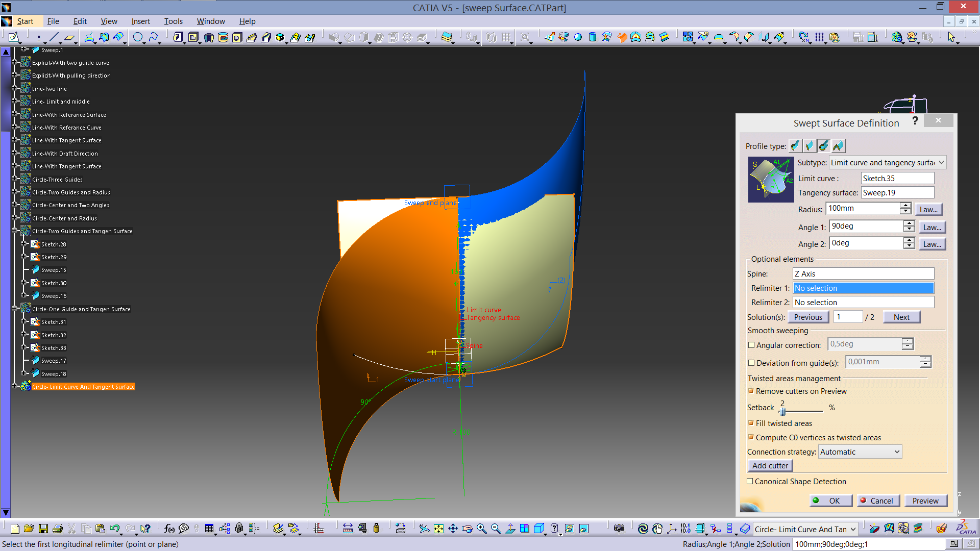The image size is (980, 551).
Task: Choose the Plane creation tool
Action: 69,37
